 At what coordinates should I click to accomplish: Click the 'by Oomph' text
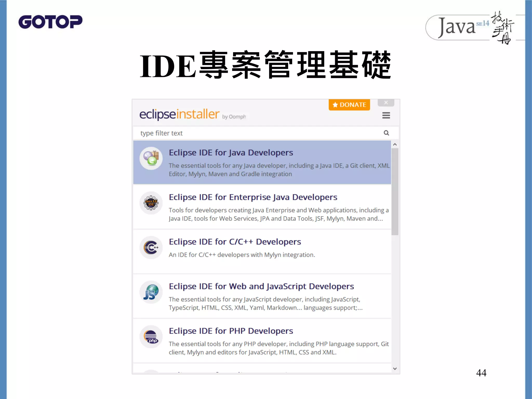click(234, 117)
